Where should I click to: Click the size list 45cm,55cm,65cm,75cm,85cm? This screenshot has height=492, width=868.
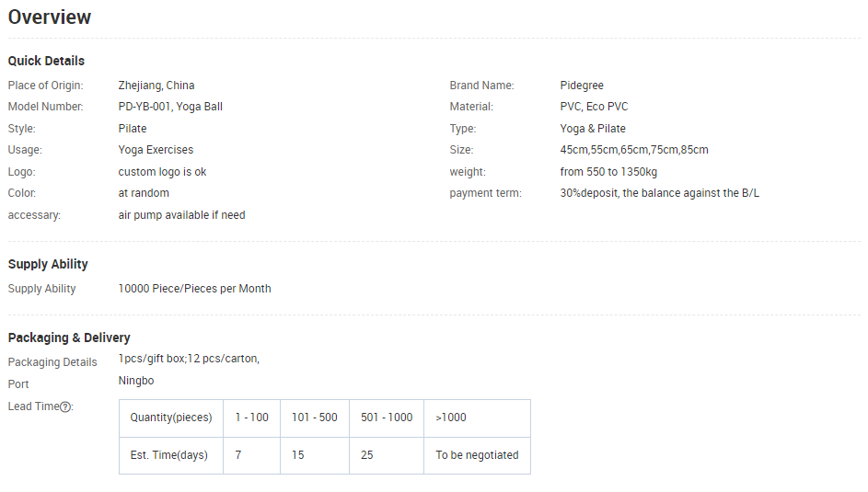tap(633, 150)
